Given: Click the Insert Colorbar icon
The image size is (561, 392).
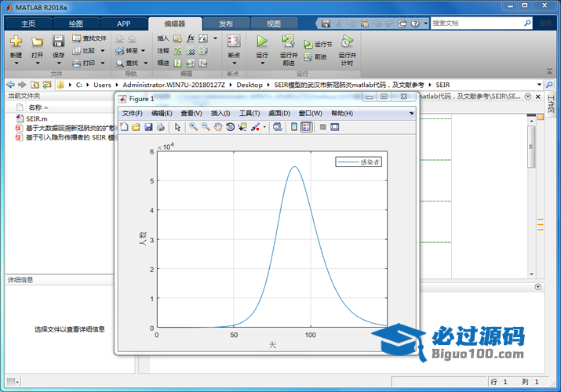Looking at the screenshot, I should pos(294,127).
